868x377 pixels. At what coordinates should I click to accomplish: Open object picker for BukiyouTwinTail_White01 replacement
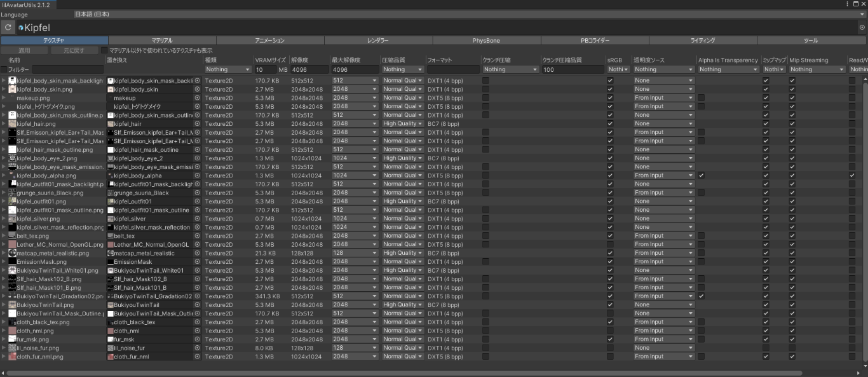197,270
